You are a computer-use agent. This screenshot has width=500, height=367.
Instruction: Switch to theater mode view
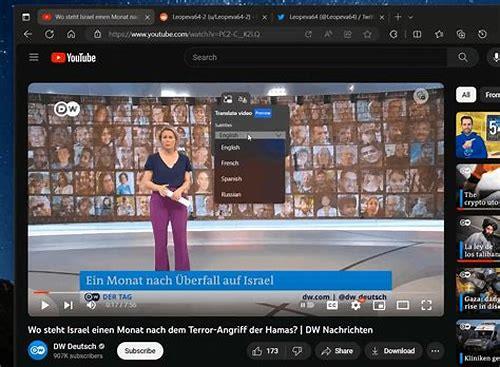pyautogui.click(x=403, y=305)
